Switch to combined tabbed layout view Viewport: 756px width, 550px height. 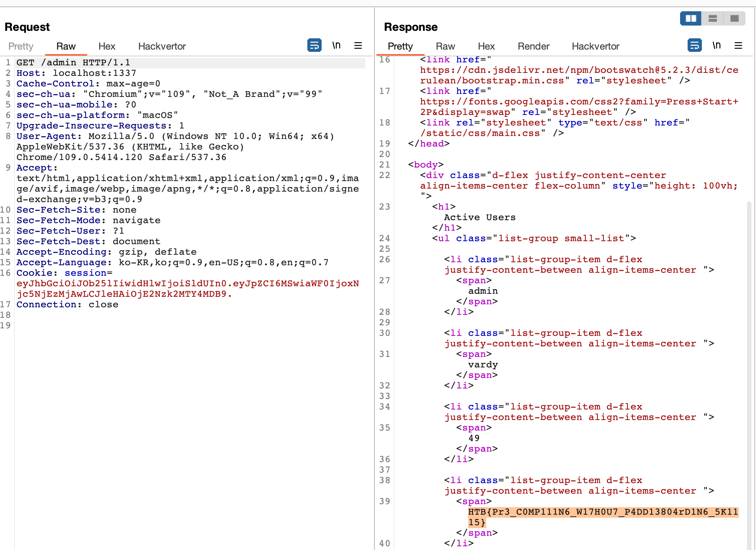[734, 18]
